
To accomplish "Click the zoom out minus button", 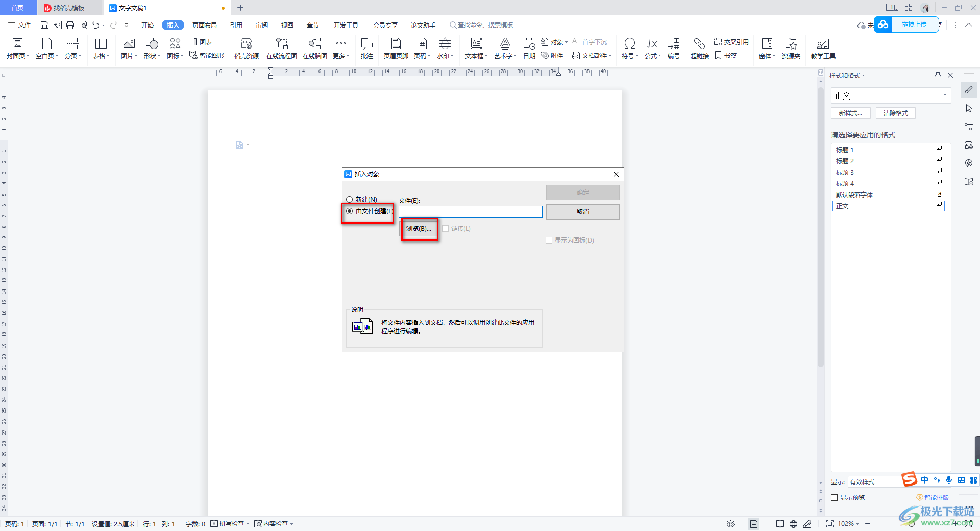I will (x=867, y=524).
